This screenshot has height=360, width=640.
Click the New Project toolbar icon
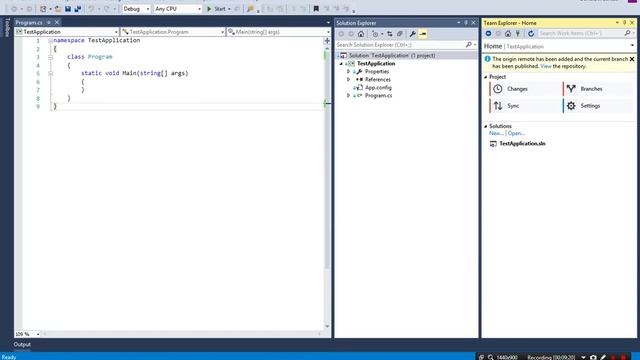pyautogui.click(x=43, y=9)
